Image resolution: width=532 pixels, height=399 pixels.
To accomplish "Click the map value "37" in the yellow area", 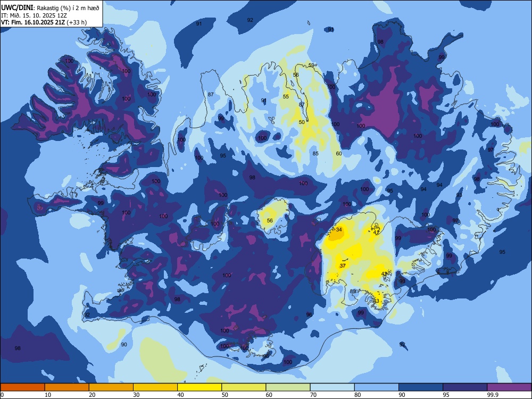I will 343,265.
